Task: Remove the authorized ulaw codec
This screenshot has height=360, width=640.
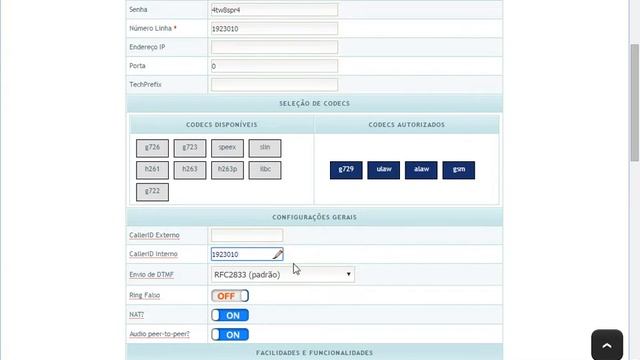Action: [384, 170]
